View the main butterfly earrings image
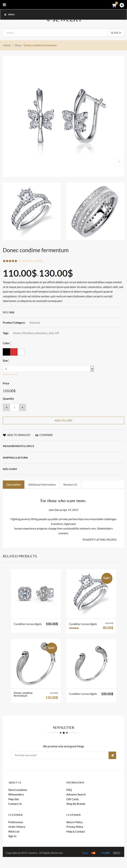Screen dimensions: 127x868 63,116
